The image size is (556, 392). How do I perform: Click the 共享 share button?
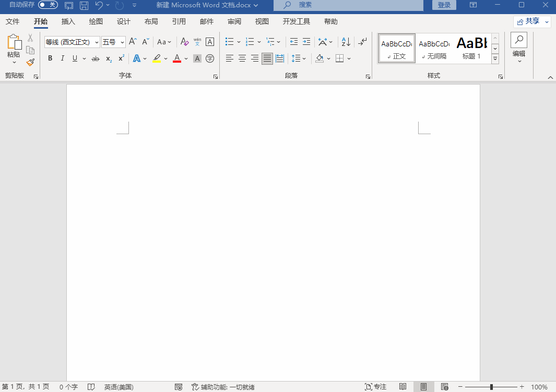pos(532,21)
